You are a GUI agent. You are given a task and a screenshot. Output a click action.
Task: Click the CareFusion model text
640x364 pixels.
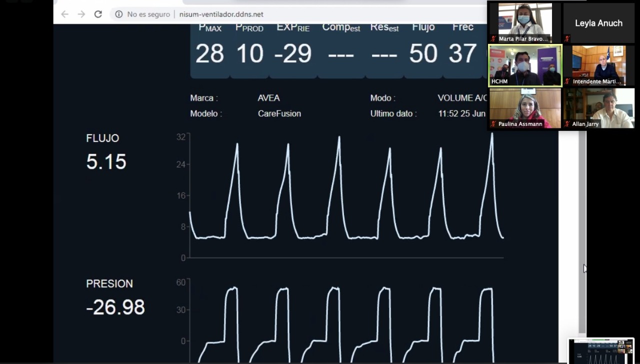point(279,114)
